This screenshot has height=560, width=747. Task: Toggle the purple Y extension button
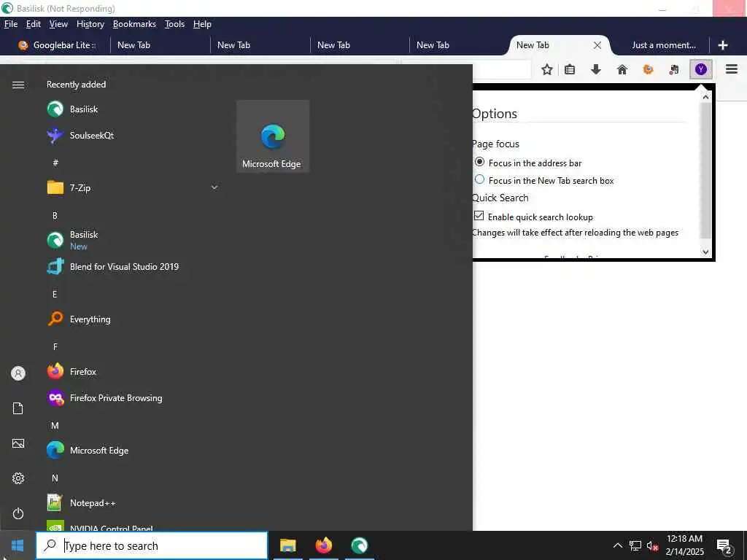(701, 69)
